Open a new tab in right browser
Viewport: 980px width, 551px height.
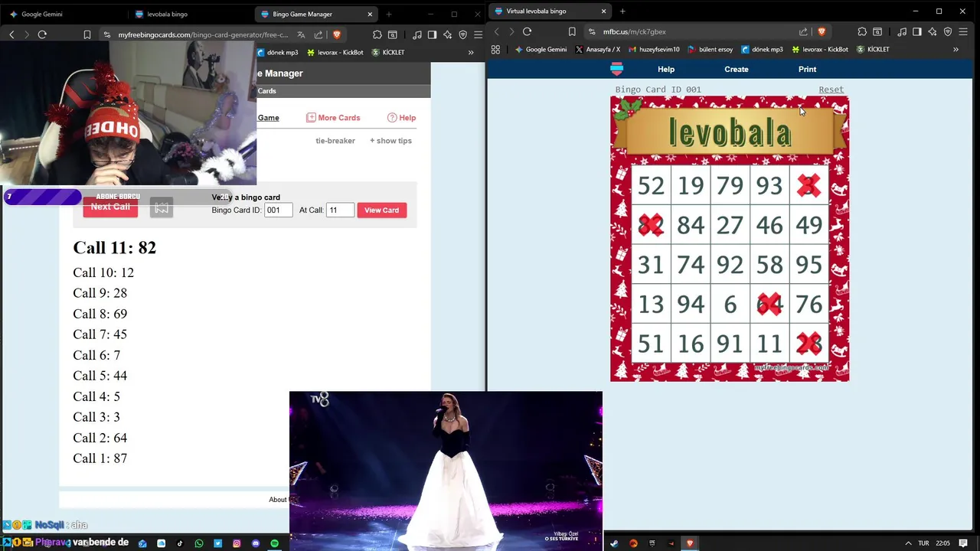point(622,11)
